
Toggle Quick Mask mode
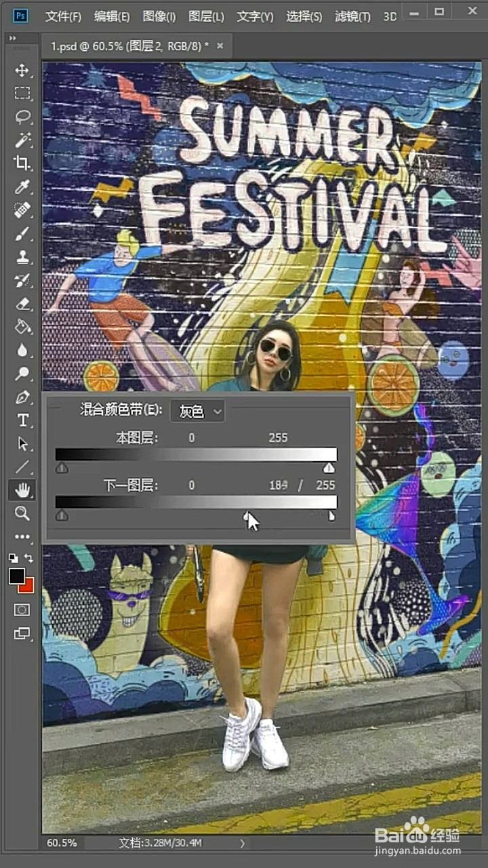pyautogui.click(x=22, y=610)
